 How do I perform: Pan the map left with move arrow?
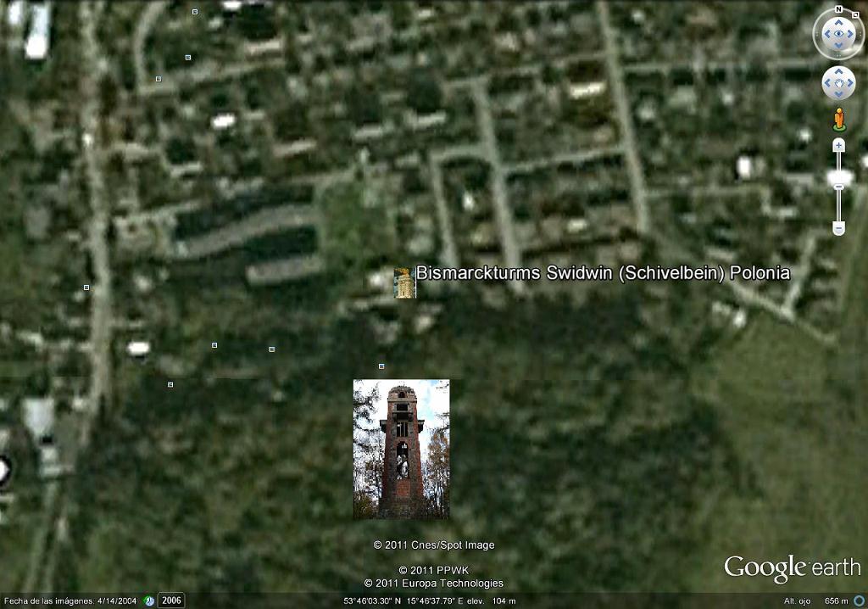point(826,83)
